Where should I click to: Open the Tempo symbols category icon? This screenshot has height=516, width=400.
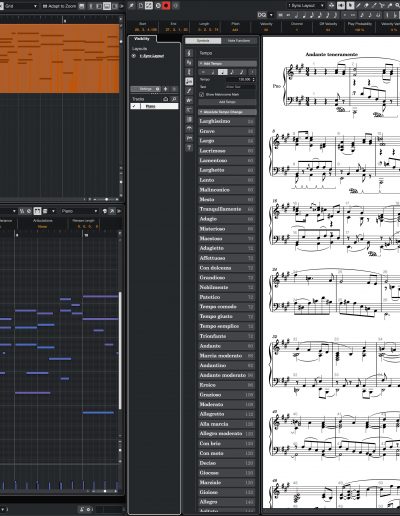point(189,81)
